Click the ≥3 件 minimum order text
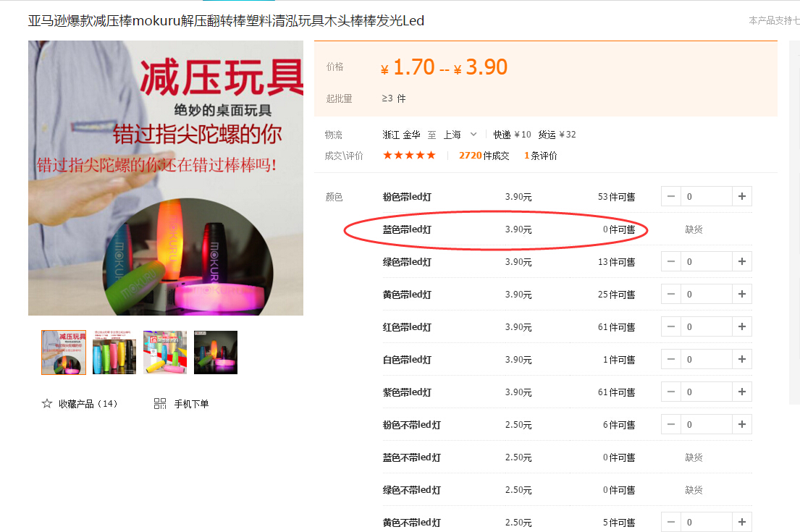The width and height of the screenshot is (800, 532). [394, 98]
